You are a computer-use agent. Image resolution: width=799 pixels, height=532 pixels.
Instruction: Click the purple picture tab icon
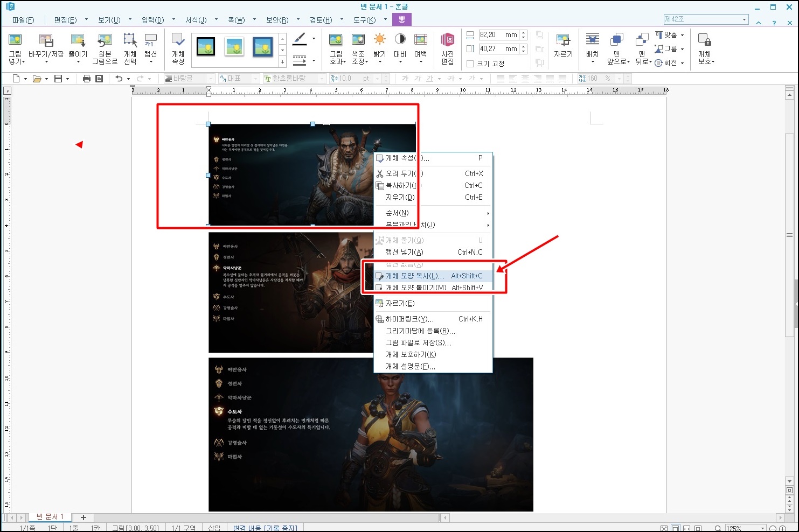(x=402, y=19)
